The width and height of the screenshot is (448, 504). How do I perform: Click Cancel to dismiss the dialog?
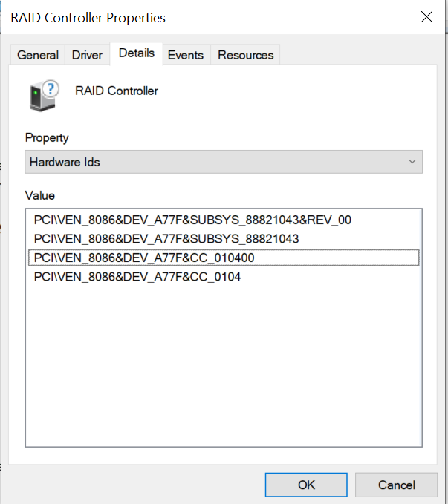pyautogui.click(x=396, y=485)
